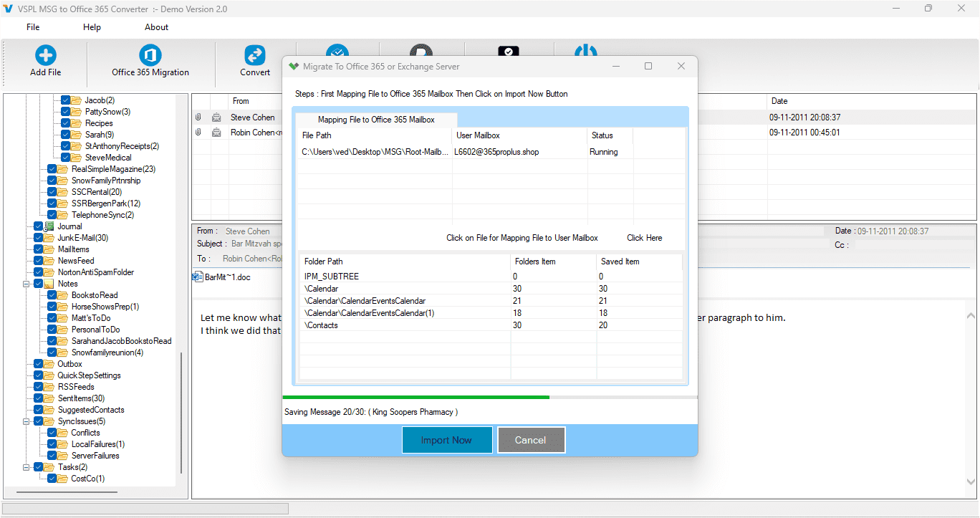Screen dimensions: 980x518
Task: Select the Mapping File to Office 365 Mailbox tab
Action: [376, 120]
